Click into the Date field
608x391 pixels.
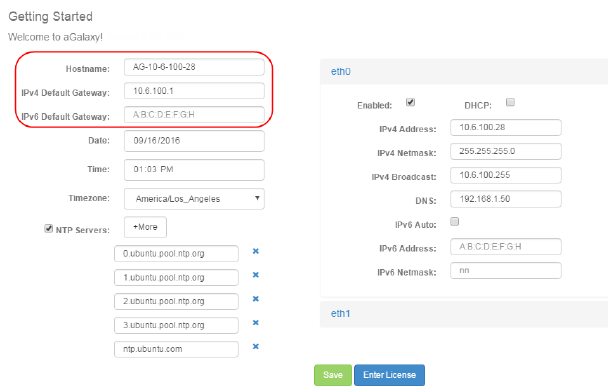(194, 141)
